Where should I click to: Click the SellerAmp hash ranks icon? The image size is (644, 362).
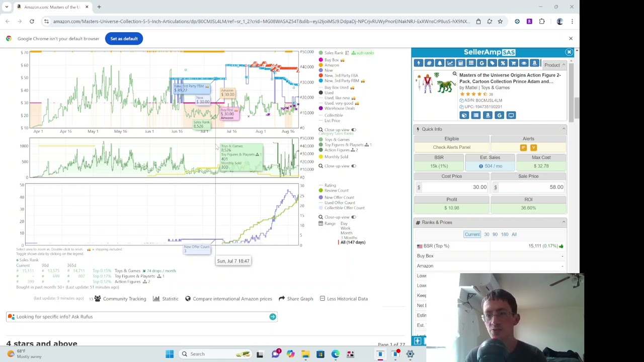coord(429,63)
